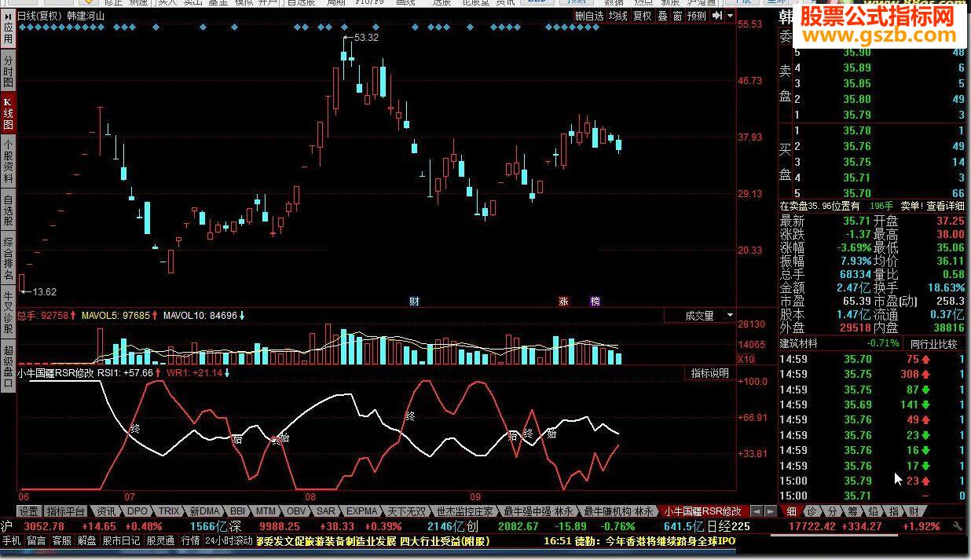
Task: Select the 财 tab in right panel
Action: click(x=914, y=511)
